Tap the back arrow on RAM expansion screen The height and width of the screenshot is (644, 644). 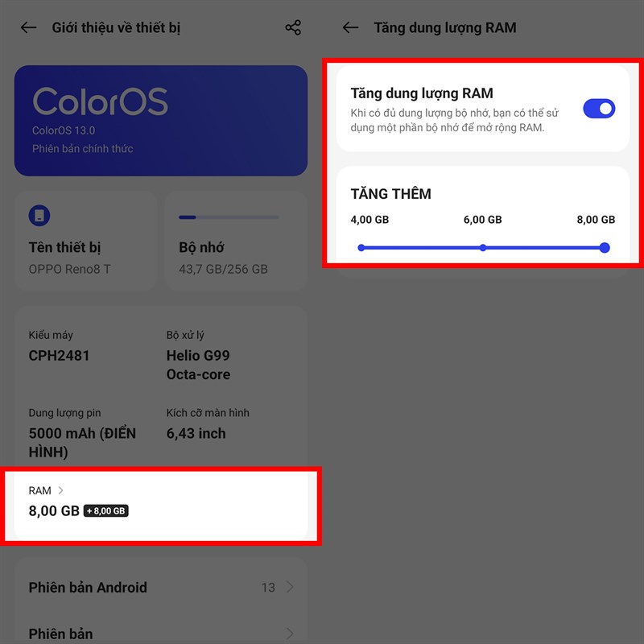click(349, 27)
